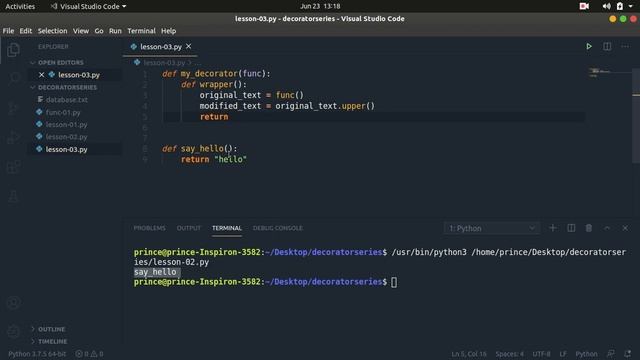Close the terminal panel
This screenshot has width=640, height=360.
pos(625,228)
